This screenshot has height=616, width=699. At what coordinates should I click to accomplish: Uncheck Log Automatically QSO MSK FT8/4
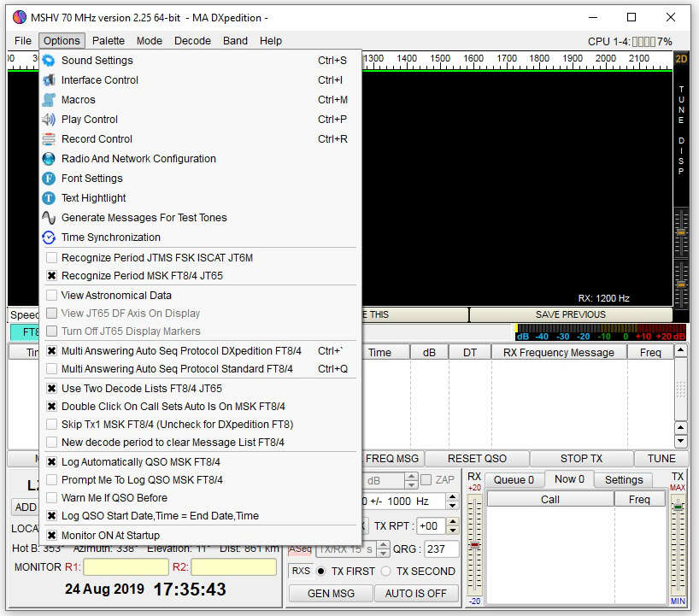[52, 461]
